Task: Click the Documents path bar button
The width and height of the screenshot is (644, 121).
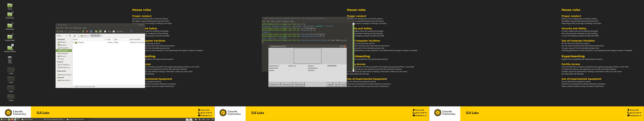Action: [x=95, y=36]
